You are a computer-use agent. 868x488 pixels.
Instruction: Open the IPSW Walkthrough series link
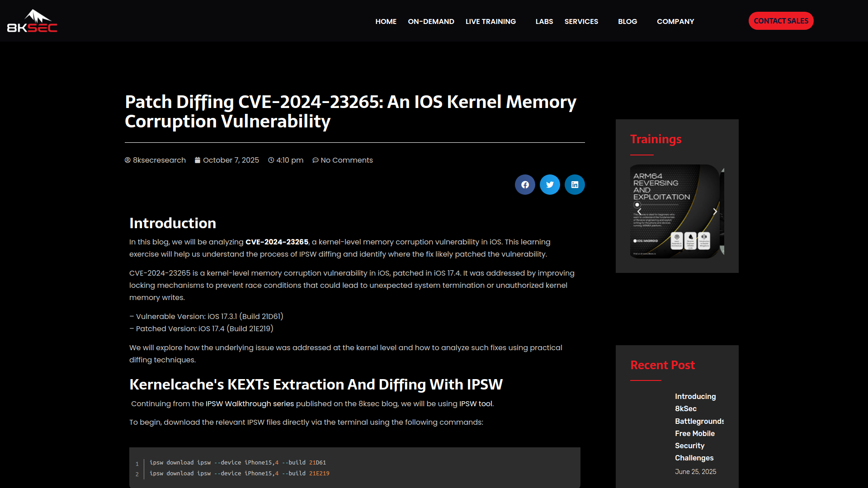(249, 404)
